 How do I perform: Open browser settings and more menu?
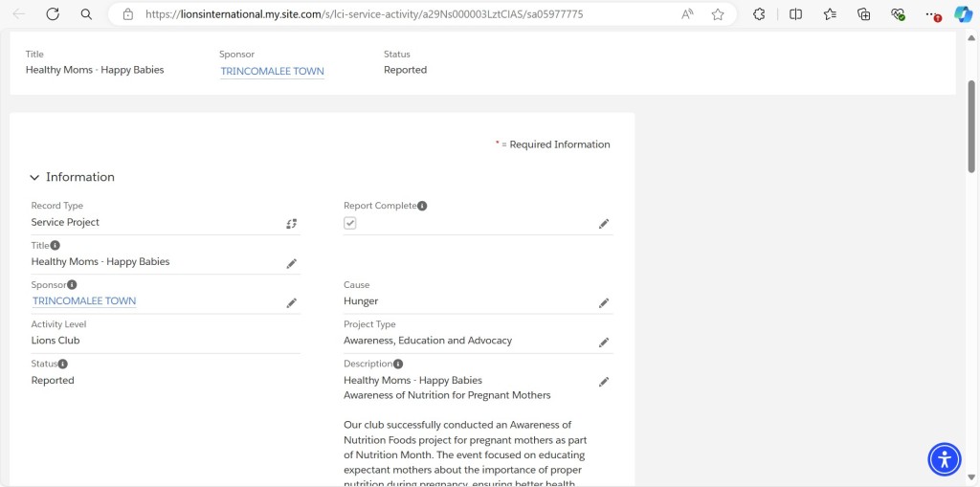click(932, 14)
